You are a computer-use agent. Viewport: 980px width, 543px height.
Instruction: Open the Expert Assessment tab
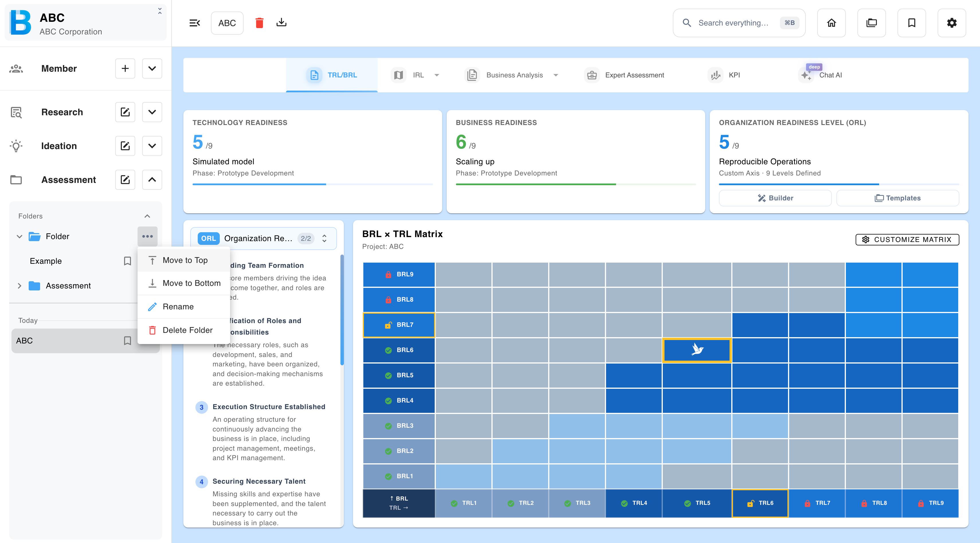pos(624,75)
